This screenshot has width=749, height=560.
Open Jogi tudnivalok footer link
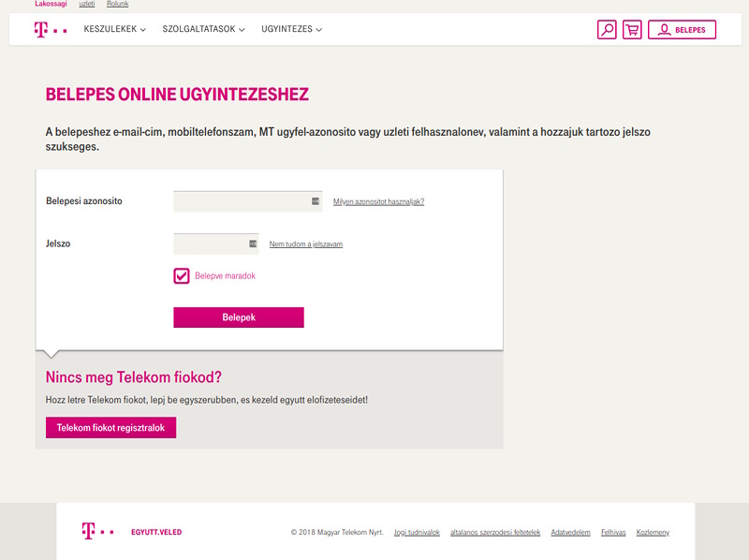(x=417, y=532)
